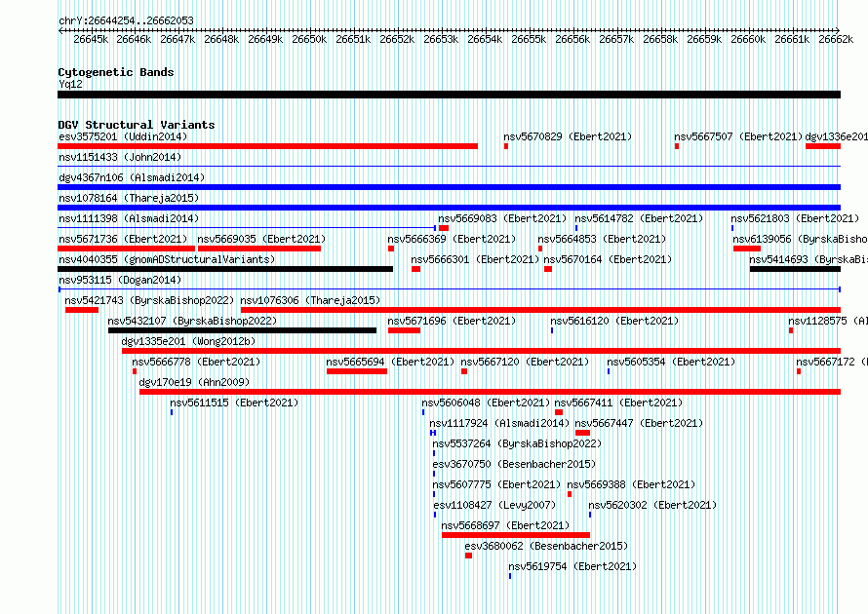Viewport: 868px width, 614px height.
Task: Click the Cytogenetic Bands track title
Action: click(x=116, y=72)
